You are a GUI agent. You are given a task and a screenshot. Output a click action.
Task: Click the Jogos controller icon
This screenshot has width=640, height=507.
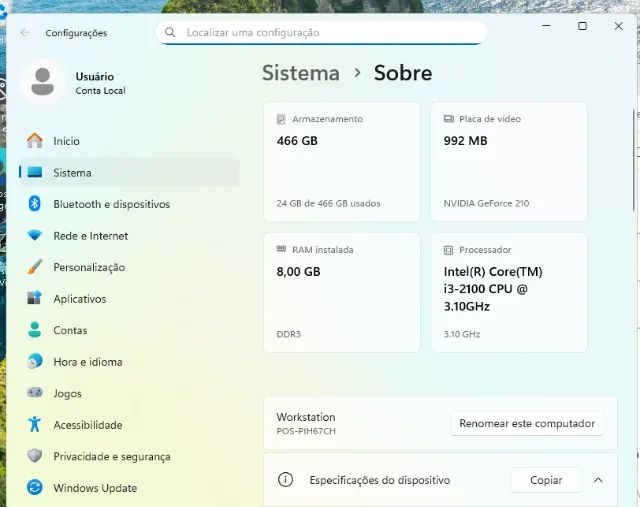tap(35, 393)
